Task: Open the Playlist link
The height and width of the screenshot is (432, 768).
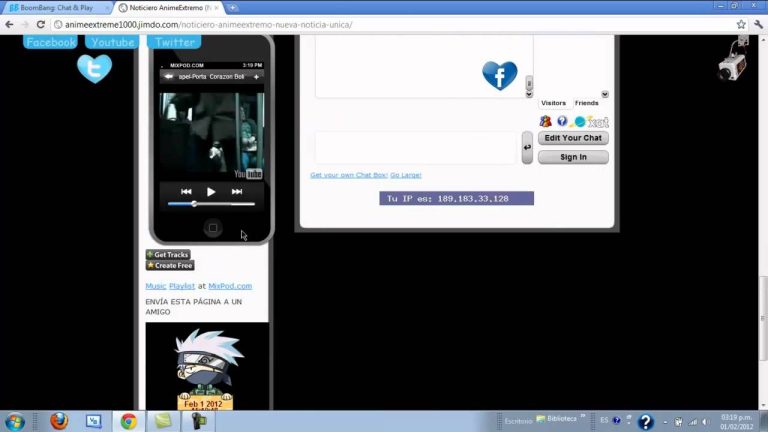Action: click(x=182, y=286)
